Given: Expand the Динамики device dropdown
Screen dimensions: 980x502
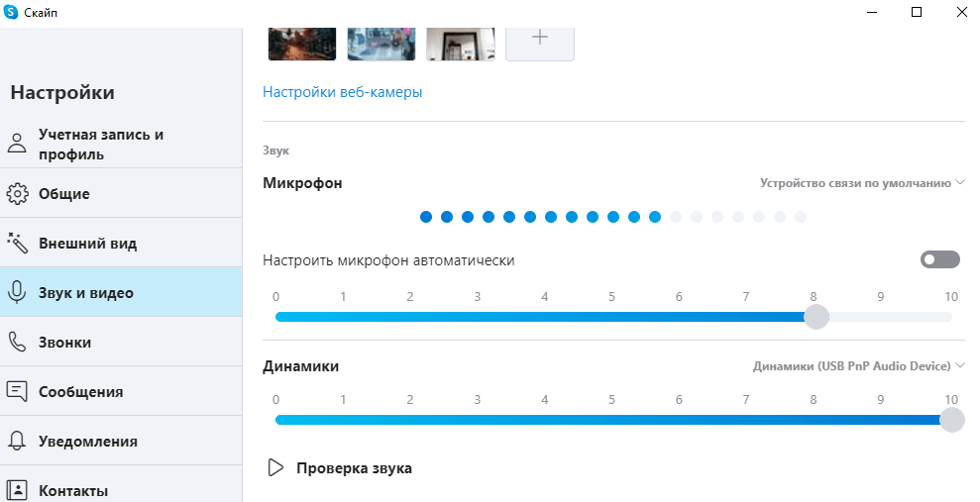Looking at the screenshot, I should [858, 366].
